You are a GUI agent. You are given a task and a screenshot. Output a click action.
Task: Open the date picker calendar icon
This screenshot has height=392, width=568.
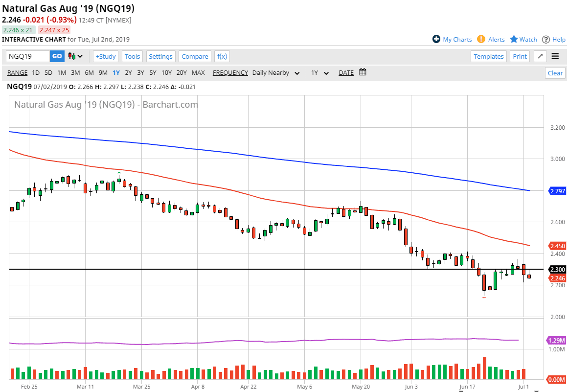point(363,72)
